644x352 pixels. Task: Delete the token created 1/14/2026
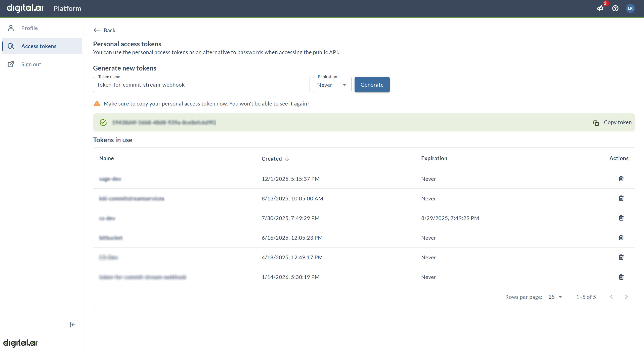(621, 277)
